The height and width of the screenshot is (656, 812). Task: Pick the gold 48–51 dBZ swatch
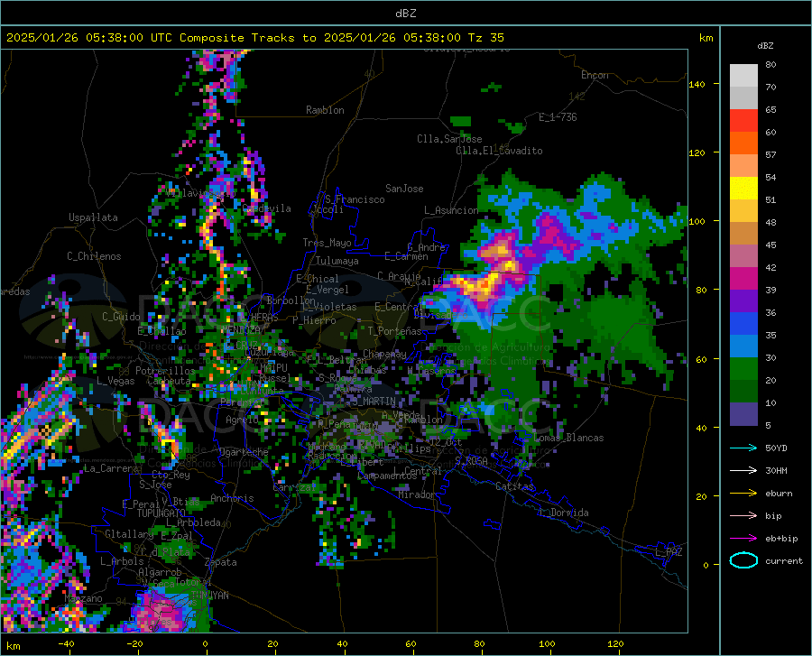pos(743,211)
